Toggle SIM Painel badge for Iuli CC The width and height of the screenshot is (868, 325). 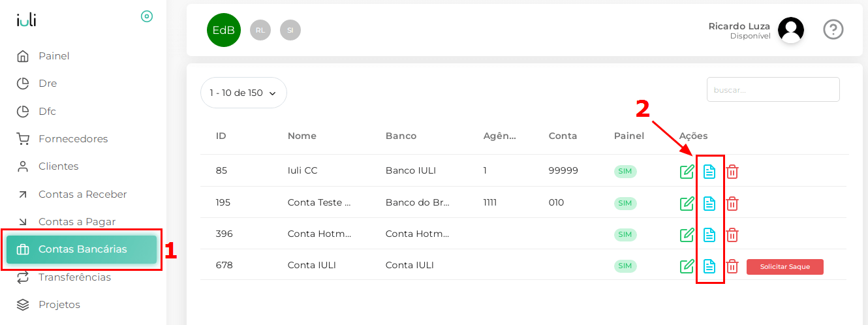625,172
